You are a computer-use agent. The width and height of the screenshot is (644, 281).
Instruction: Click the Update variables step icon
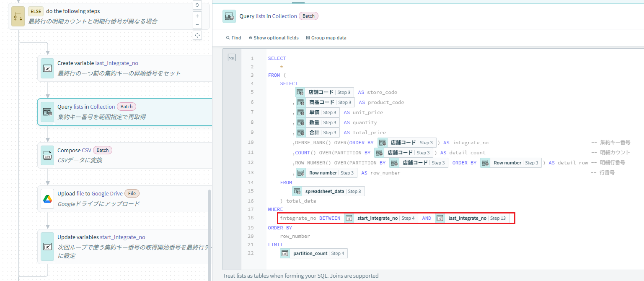pos(47,247)
